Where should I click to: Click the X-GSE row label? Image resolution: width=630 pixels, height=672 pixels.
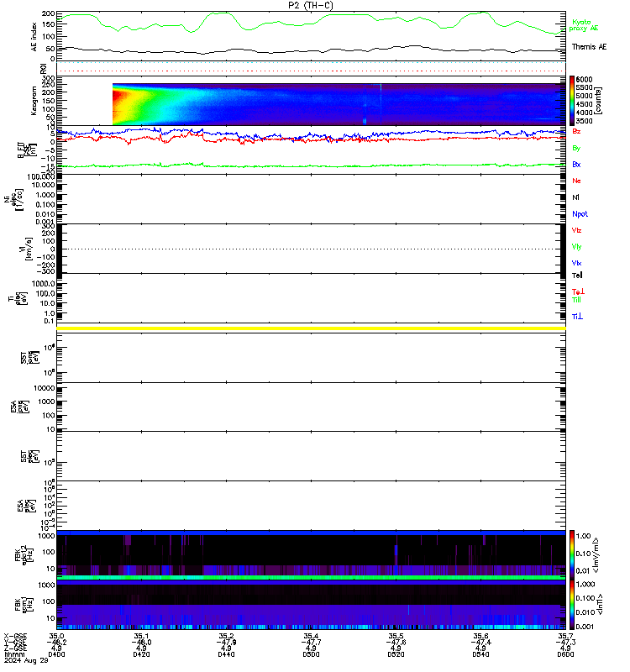pyautogui.click(x=15, y=636)
